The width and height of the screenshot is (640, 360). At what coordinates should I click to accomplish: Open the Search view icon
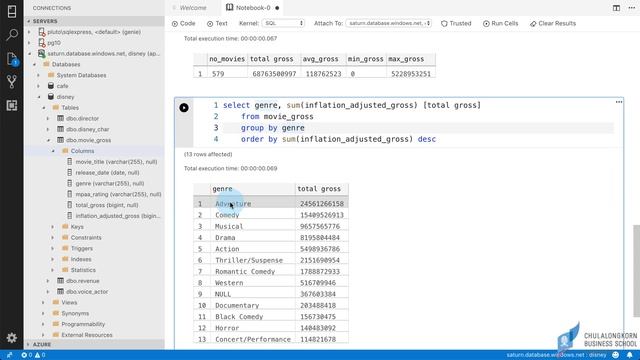coord(12,35)
